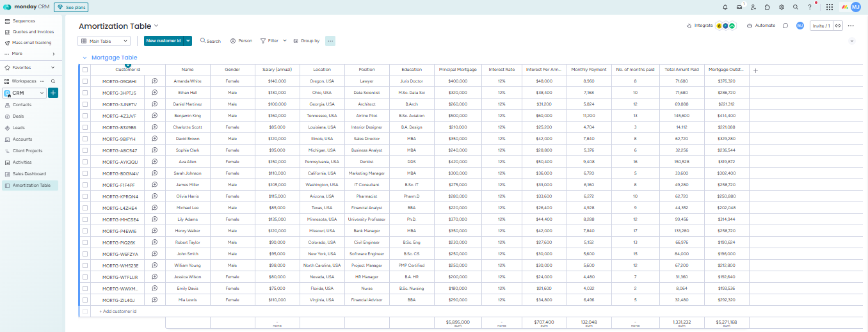Check the MORTG-W6FZYA row checkbox
The height and width of the screenshot is (332, 868).
(85, 254)
